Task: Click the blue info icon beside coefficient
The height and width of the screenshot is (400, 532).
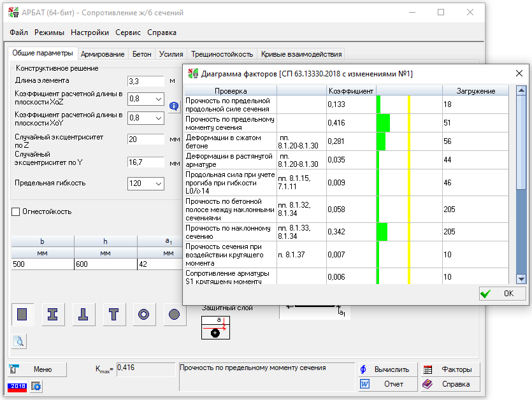Action: point(173,106)
